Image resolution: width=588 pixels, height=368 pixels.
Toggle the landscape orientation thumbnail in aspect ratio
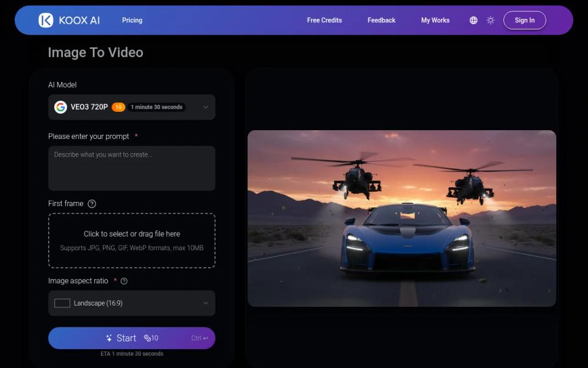(62, 303)
